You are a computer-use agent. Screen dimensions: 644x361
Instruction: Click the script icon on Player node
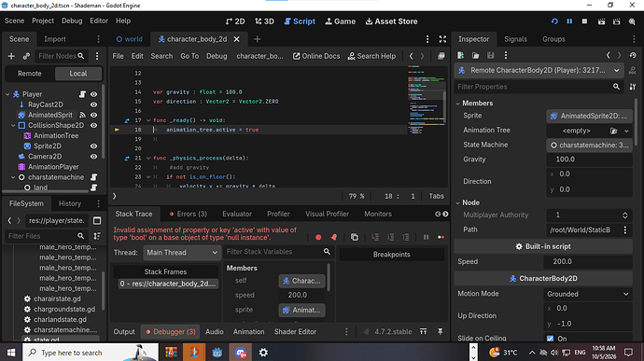pyautogui.click(x=82, y=94)
